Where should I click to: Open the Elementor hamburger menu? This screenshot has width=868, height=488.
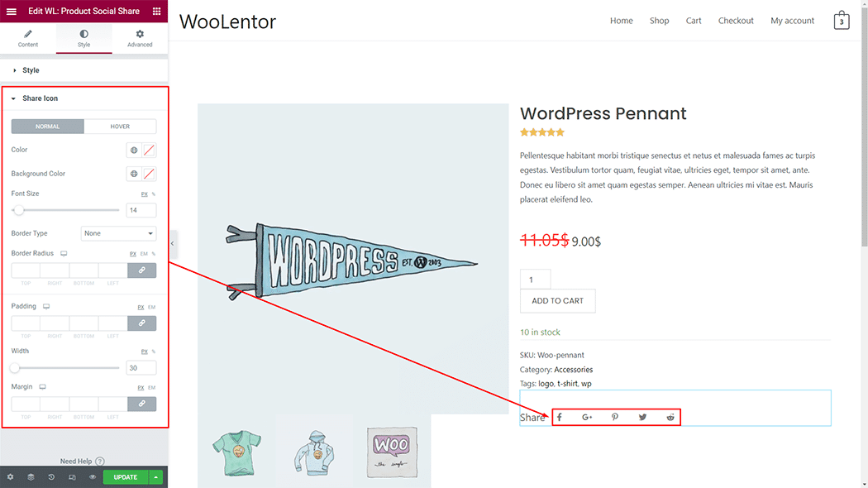pos(12,12)
